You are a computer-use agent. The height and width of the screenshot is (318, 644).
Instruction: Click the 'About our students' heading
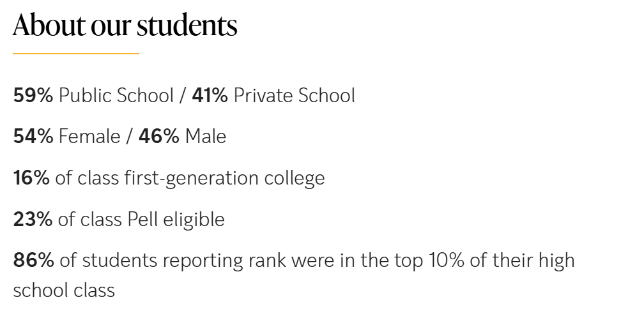[x=125, y=26]
